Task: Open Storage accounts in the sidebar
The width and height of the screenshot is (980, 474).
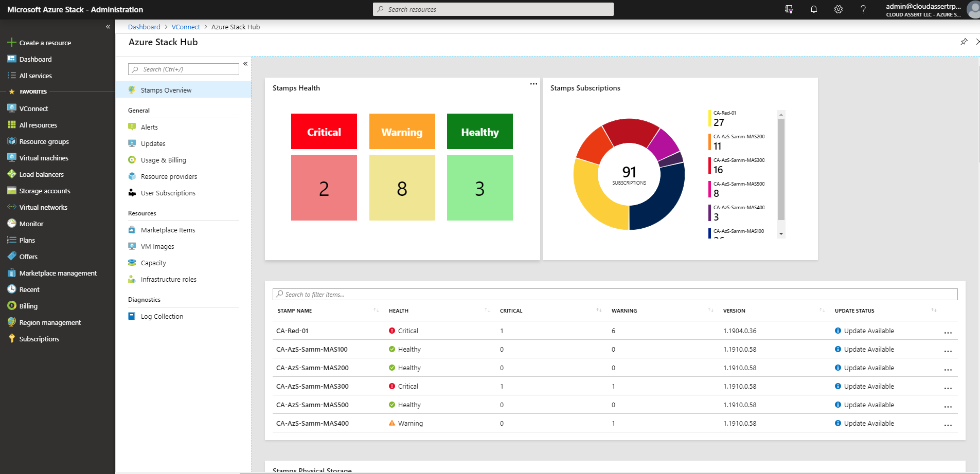Action: pos(45,190)
